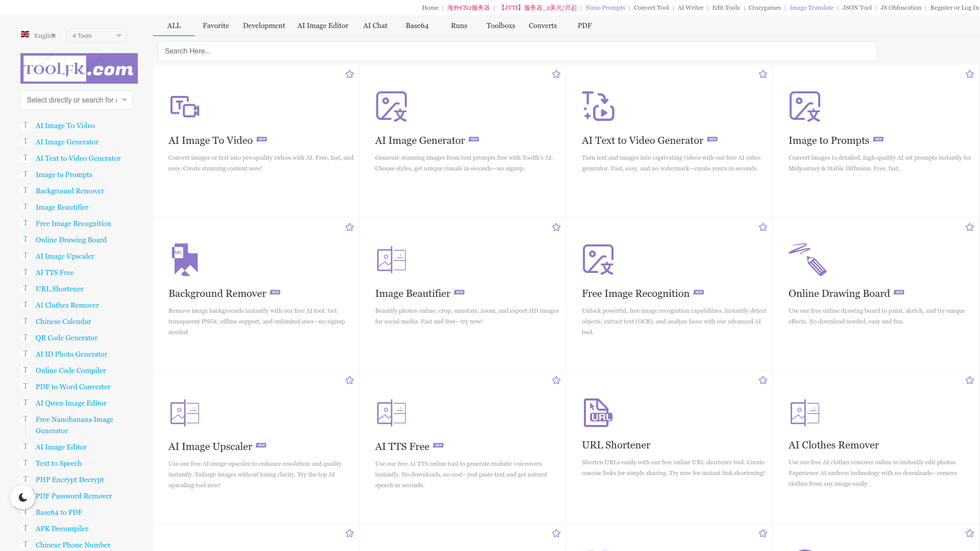
Task: Click the AI Clothes Remover card icon
Action: coord(805,413)
